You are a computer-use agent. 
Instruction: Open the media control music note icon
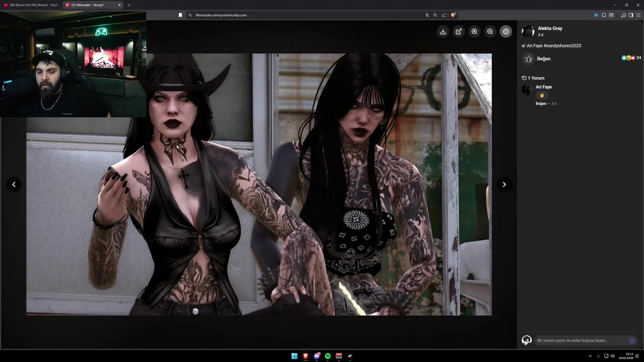[x=623, y=15]
